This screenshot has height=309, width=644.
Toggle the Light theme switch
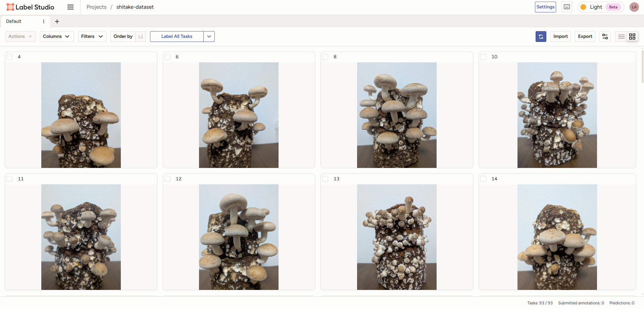coord(600,7)
